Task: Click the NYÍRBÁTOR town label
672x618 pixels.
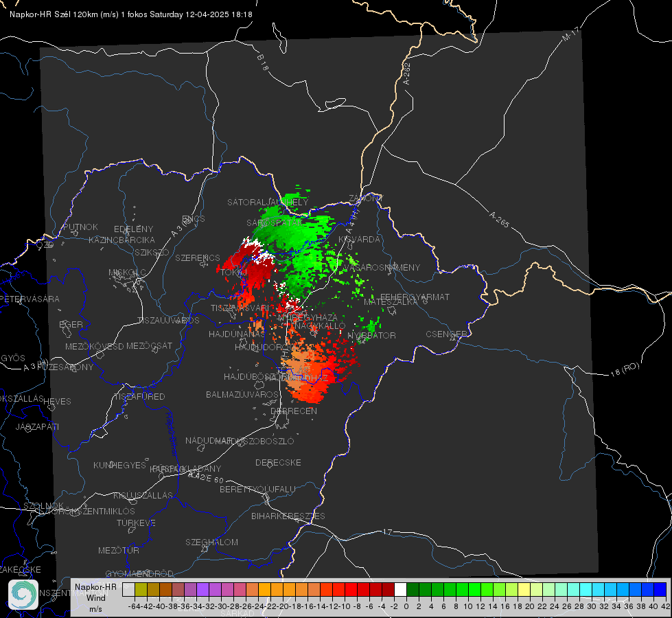Action: (x=371, y=335)
